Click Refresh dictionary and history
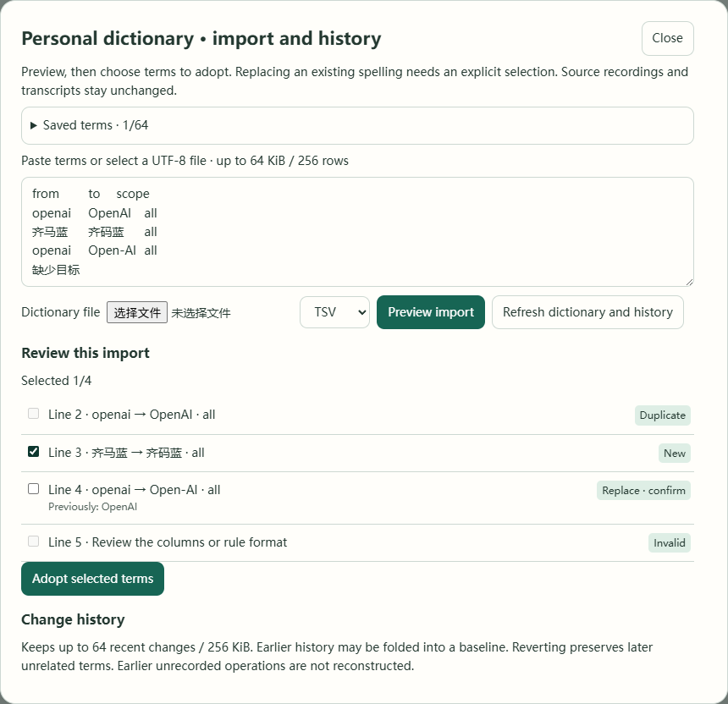728x704 pixels. tap(587, 312)
